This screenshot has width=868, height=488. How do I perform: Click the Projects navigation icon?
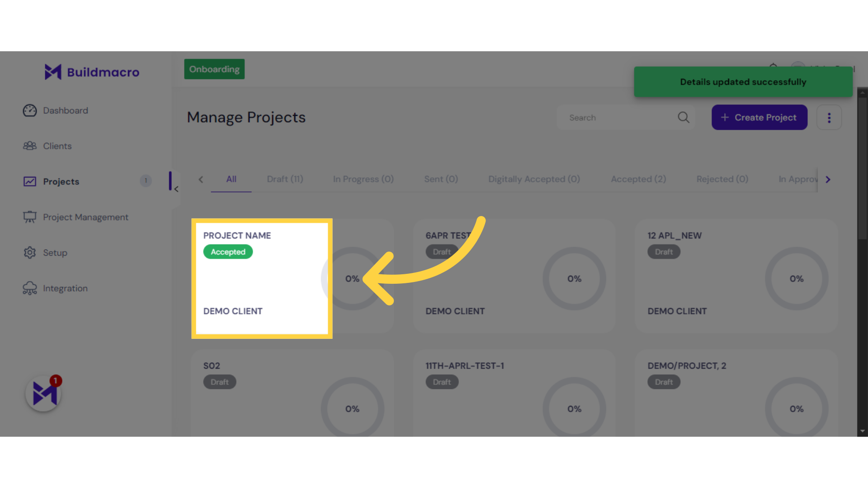pos(30,181)
